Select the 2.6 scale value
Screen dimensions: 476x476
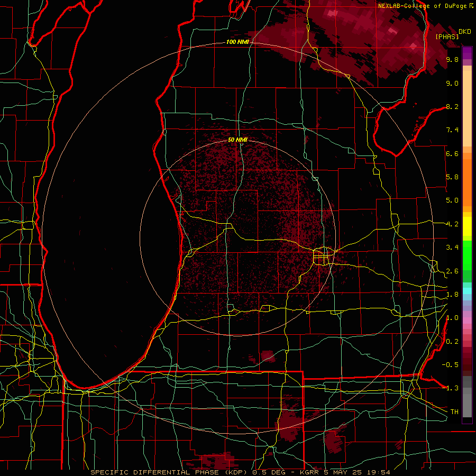[x=452, y=271]
